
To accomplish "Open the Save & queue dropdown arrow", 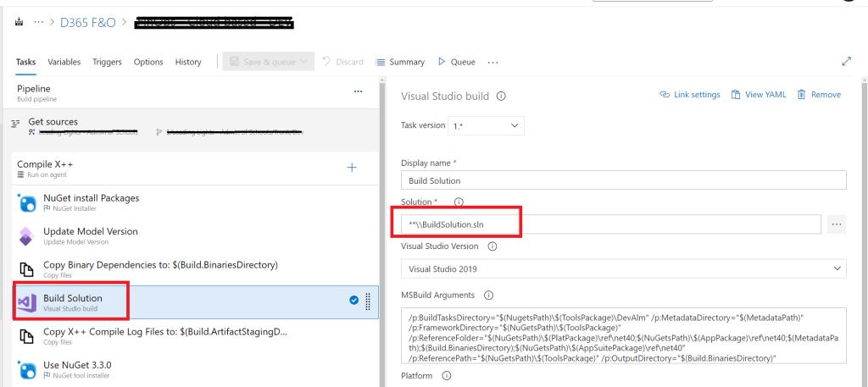I will coord(305,62).
